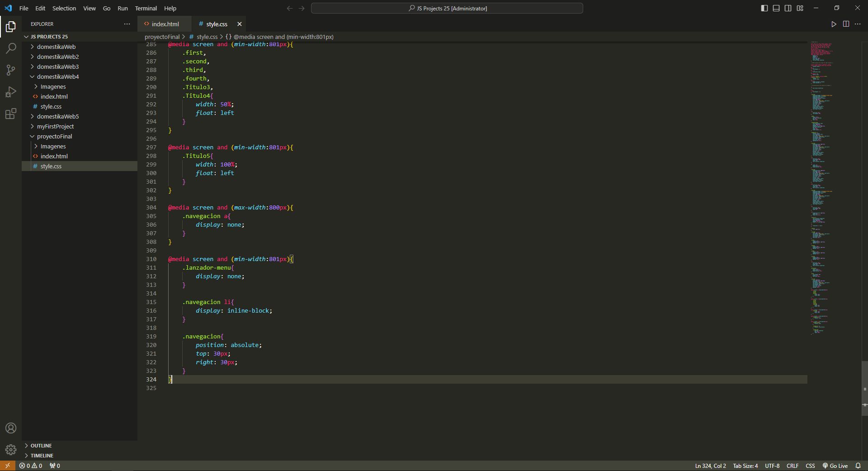Screen dimensions: 868x471
Task: Open errors and warnings in Problems panel
Action: pyautogui.click(x=31, y=466)
